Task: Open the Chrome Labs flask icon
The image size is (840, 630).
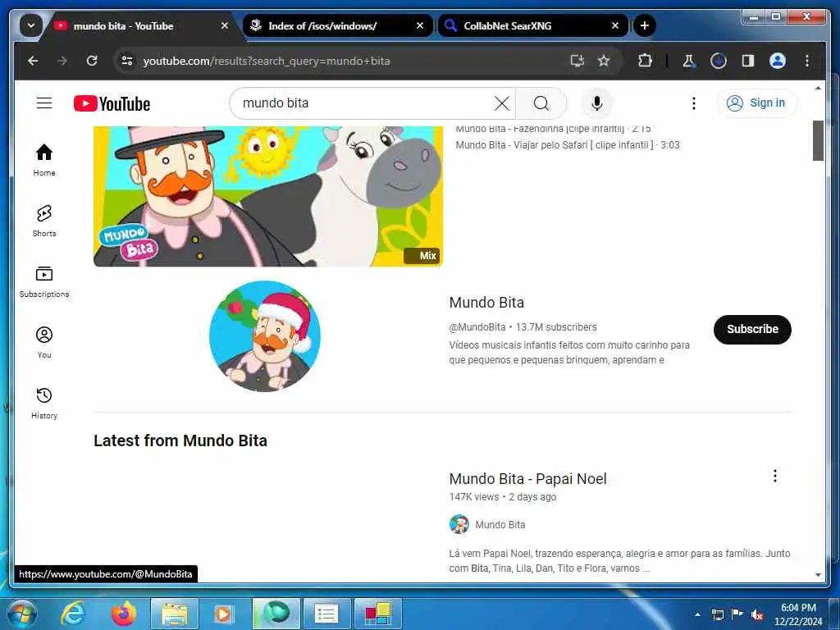Action: coord(689,61)
